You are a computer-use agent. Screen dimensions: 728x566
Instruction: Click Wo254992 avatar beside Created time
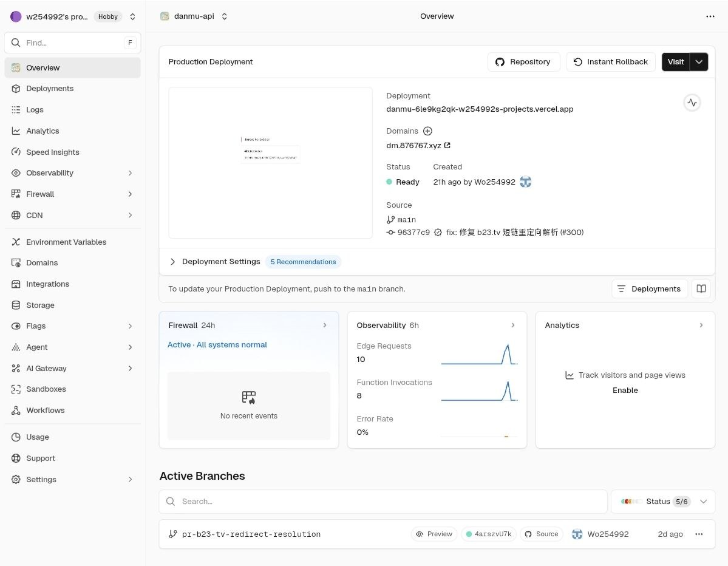coord(525,182)
